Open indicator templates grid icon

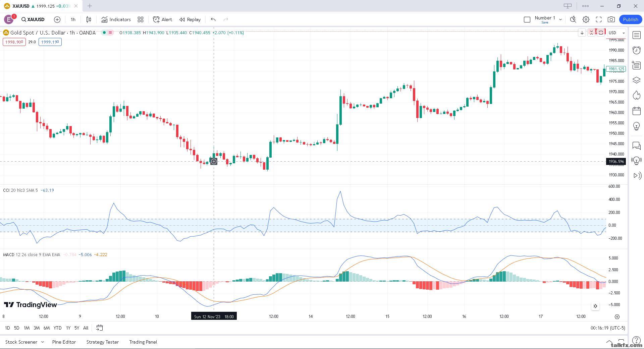141,19
